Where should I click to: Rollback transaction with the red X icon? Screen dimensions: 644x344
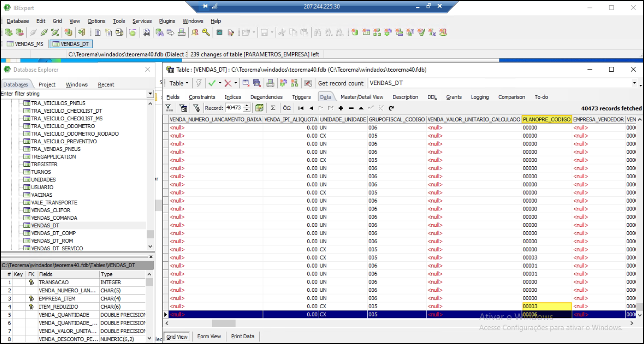(228, 83)
